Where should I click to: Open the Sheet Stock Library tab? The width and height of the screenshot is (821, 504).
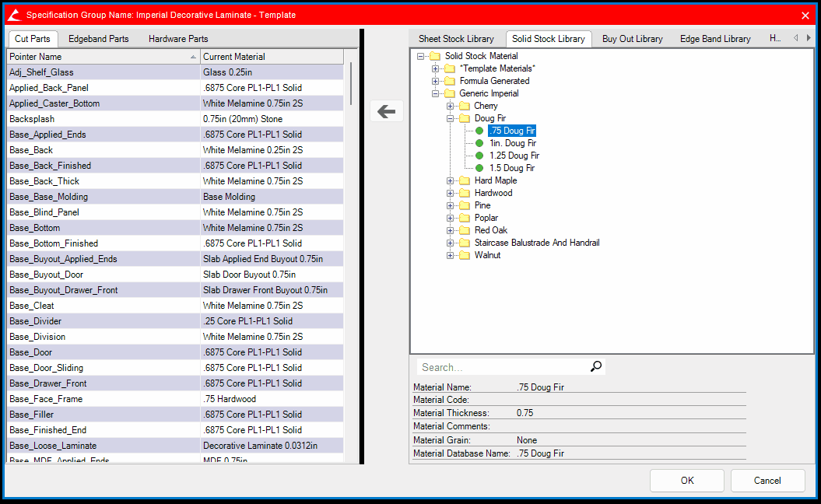click(x=456, y=39)
